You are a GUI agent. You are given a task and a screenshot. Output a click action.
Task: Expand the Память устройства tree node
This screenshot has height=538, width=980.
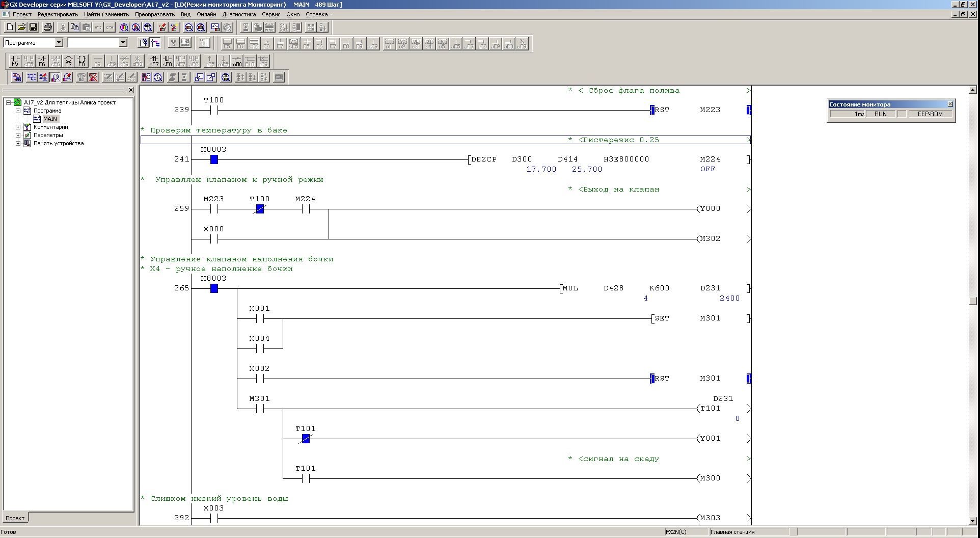tap(18, 143)
